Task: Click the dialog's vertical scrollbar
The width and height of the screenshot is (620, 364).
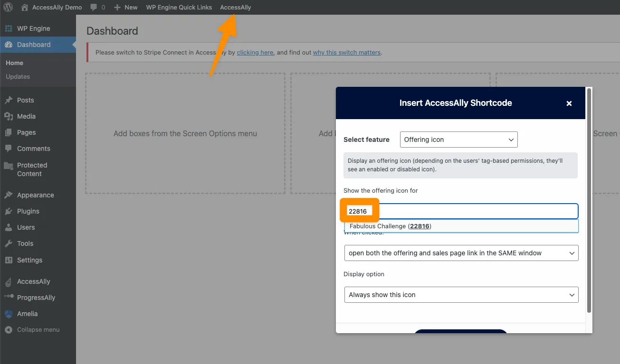Action: click(589, 199)
